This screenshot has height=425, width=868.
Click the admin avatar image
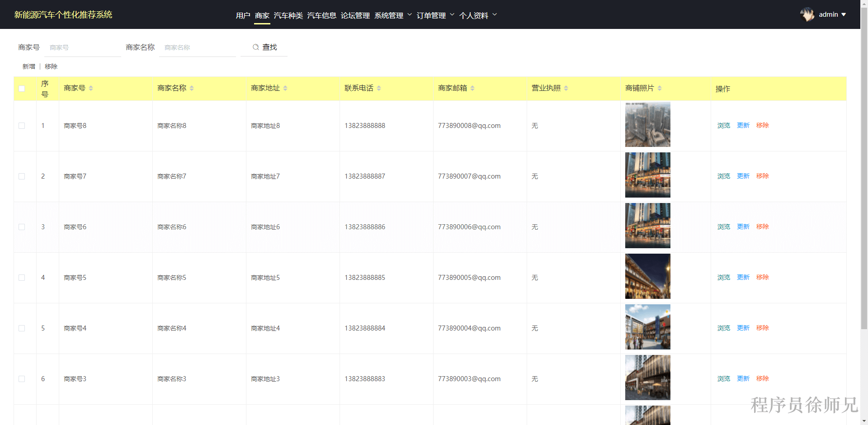click(808, 14)
